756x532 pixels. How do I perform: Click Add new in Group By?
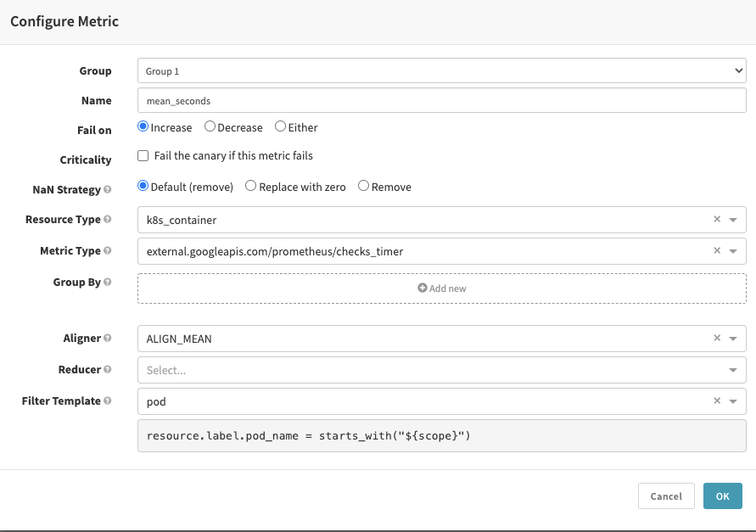click(x=441, y=288)
